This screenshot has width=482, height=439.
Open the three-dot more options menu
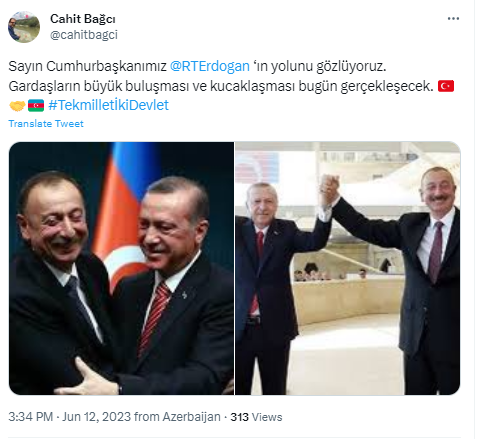click(453, 19)
